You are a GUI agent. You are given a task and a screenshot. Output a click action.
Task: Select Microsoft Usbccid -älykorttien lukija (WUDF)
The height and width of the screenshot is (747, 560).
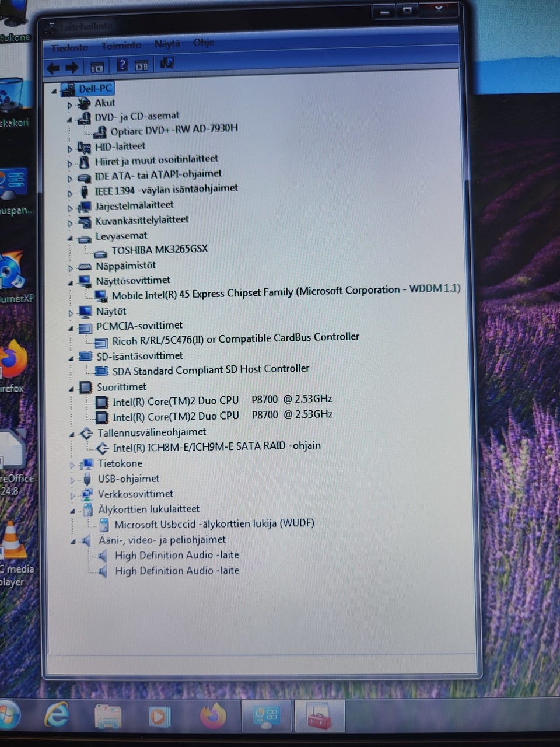(214, 524)
